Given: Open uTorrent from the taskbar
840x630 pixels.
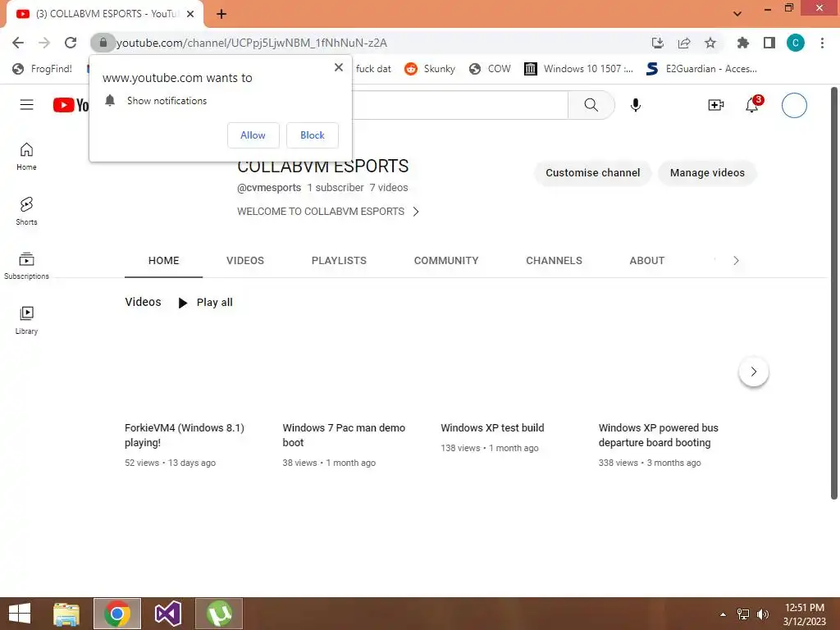Looking at the screenshot, I should (x=219, y=614).
